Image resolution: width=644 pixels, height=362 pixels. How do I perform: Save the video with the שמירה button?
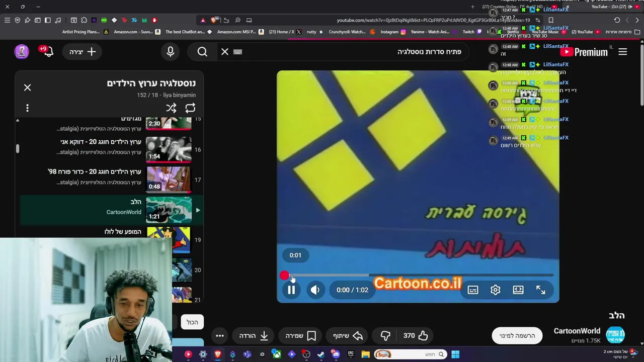click(301, 335)
